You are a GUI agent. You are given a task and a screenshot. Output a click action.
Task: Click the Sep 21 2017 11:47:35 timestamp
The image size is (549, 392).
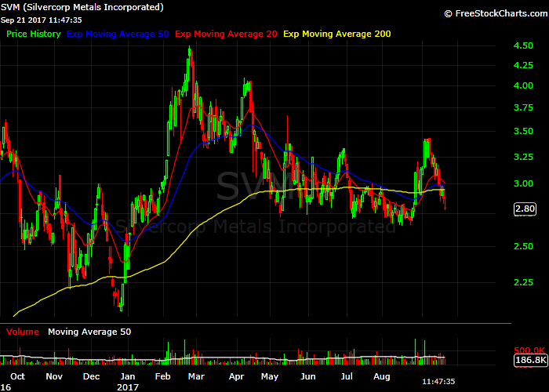click(42, 20)
